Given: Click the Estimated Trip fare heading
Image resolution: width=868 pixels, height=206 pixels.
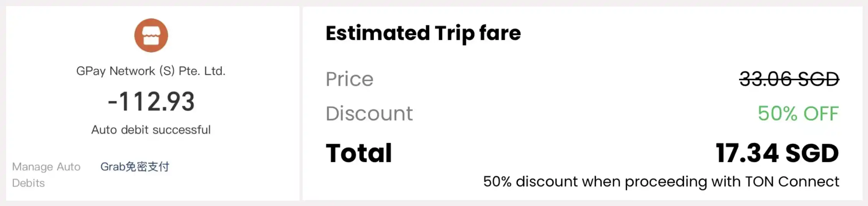Looking at the screenshot, I should [x=423, y=33].
